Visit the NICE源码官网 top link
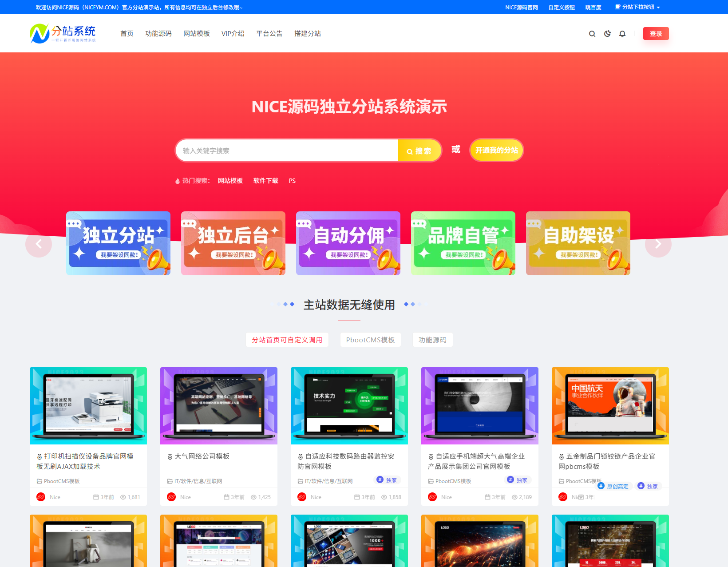 click(522, 7)
